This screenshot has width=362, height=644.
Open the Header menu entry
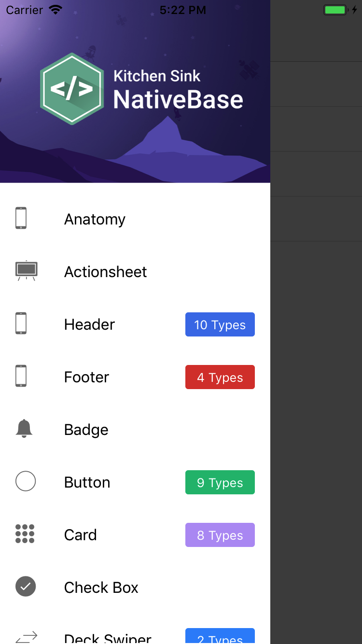(x=89, y=324)
